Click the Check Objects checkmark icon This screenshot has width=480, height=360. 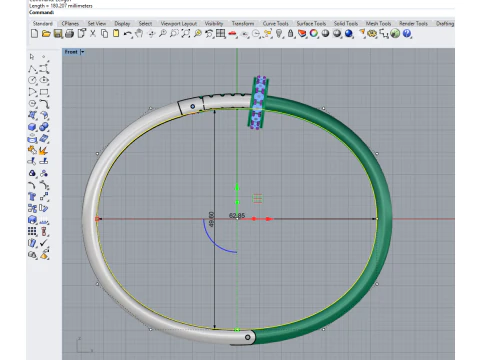(44, 243)
